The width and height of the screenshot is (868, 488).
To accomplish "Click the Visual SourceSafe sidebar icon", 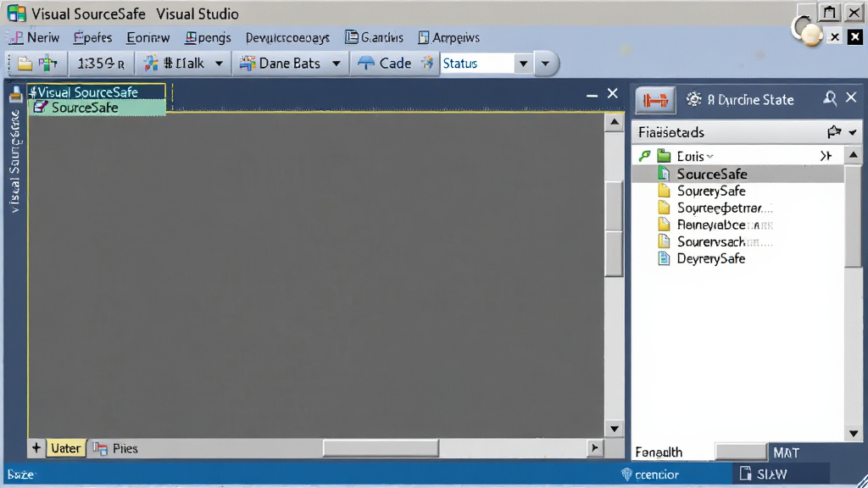I will 15,95.
